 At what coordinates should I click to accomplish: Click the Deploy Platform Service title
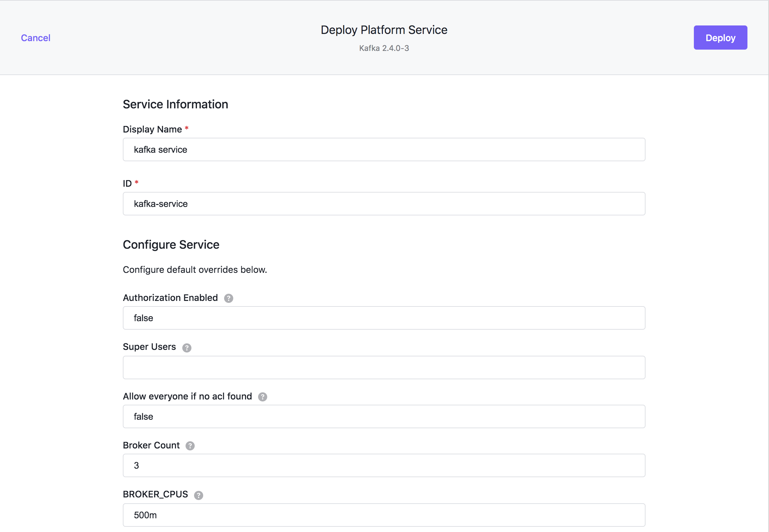384,30
